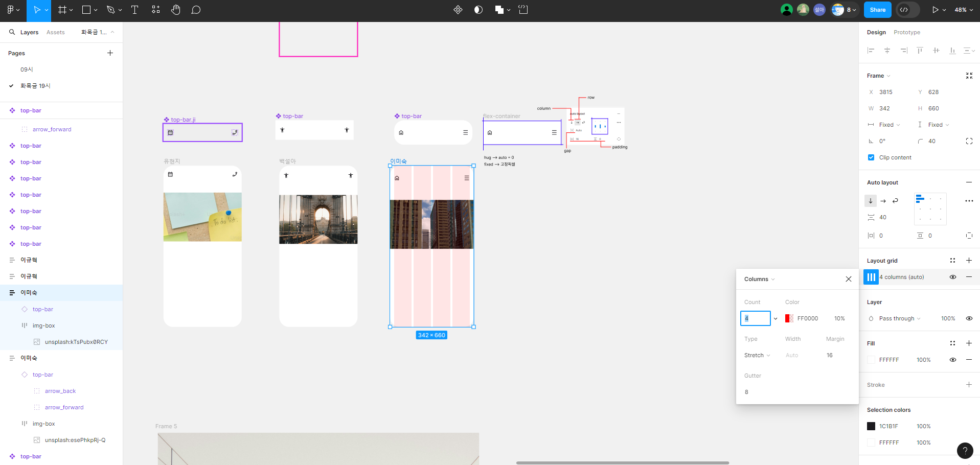980x465 pixels.
Task: Click the Present play button
Action: [x=935, y=10]
